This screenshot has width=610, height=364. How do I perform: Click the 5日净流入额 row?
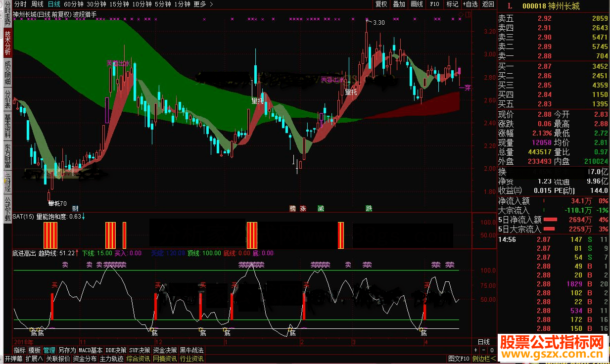[x=553, y=220]
